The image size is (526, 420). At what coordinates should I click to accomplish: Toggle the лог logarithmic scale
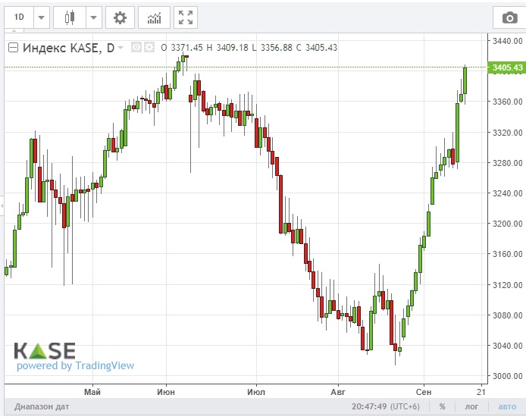pos(471,406)
